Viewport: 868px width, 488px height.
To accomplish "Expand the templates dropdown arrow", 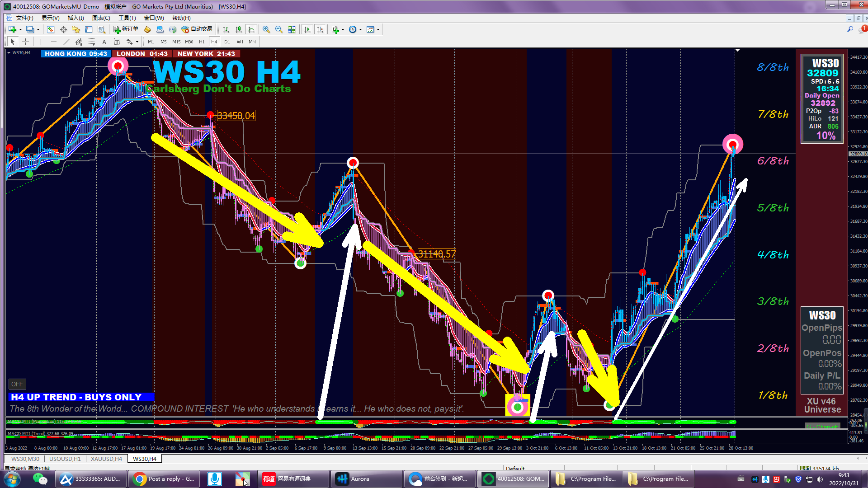I will click(378, 30).
